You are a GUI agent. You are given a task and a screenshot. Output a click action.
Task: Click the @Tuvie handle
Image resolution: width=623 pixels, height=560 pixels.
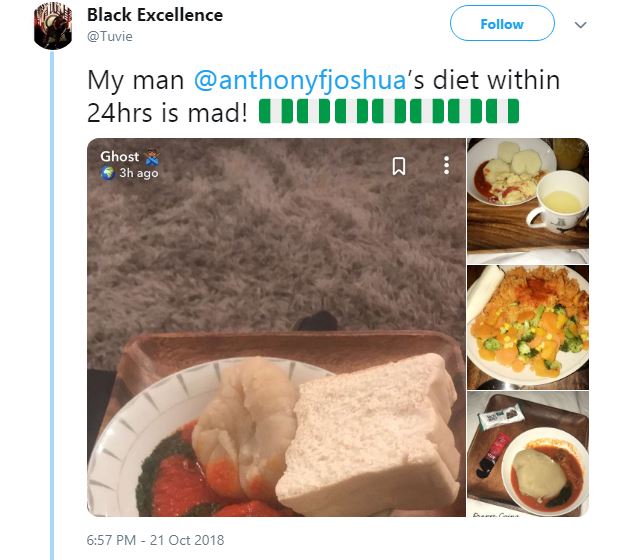point(109,36)
